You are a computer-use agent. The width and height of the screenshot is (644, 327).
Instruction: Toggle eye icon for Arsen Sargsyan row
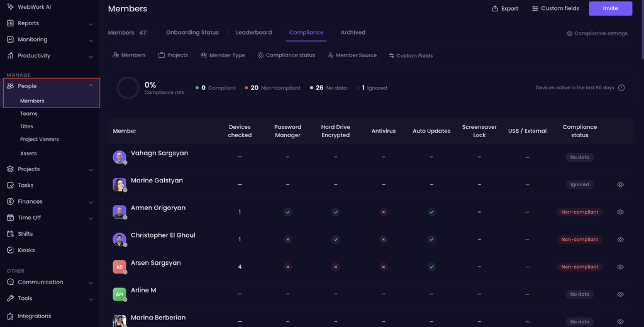click(x=620, y=267)
